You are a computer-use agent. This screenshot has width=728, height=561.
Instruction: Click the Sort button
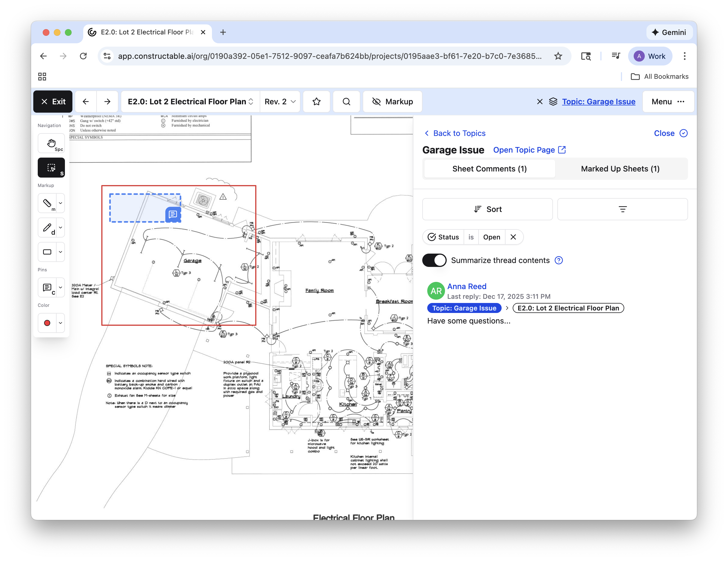point(487,209)
